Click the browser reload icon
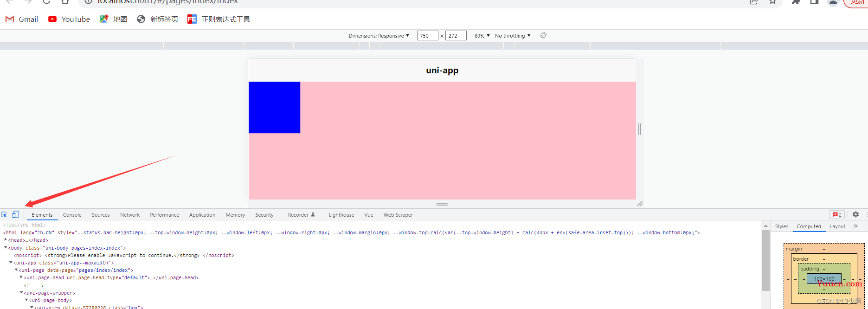 [x=46, y=2]
